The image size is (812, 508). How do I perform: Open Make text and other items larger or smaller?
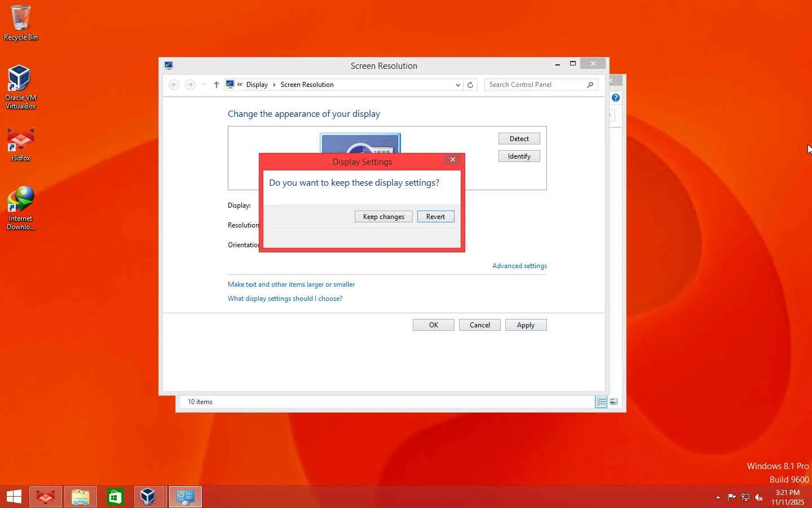[291, 284]
